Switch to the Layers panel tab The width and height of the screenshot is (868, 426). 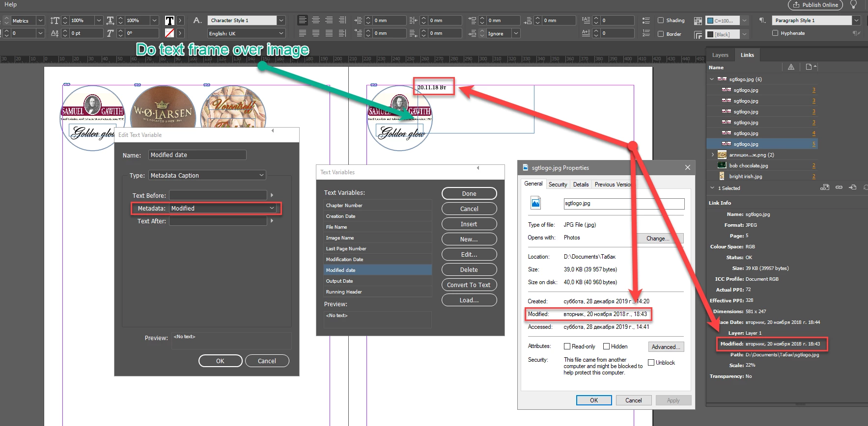point(720,55)
